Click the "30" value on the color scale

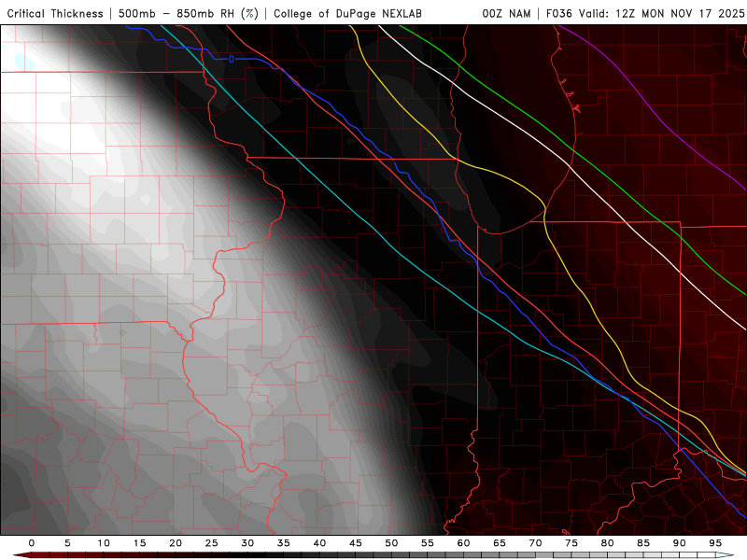tap(247, 543)
